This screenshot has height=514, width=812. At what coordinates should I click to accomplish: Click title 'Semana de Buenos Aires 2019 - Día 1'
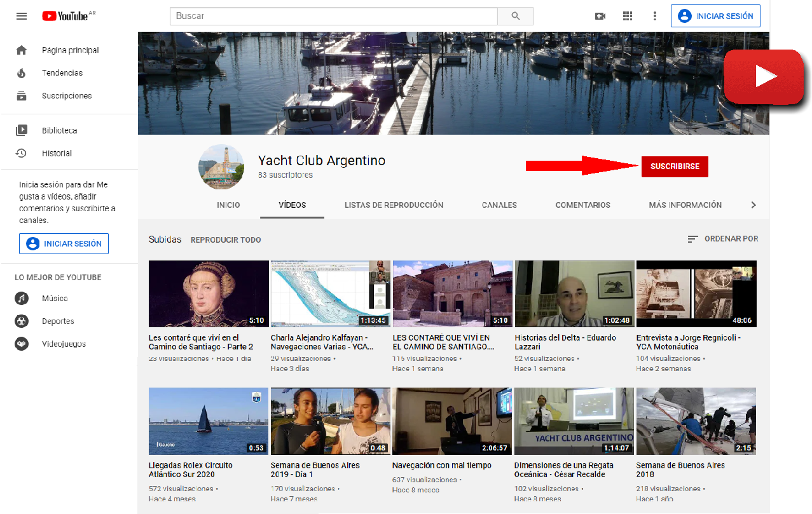(x=315, y=470)
